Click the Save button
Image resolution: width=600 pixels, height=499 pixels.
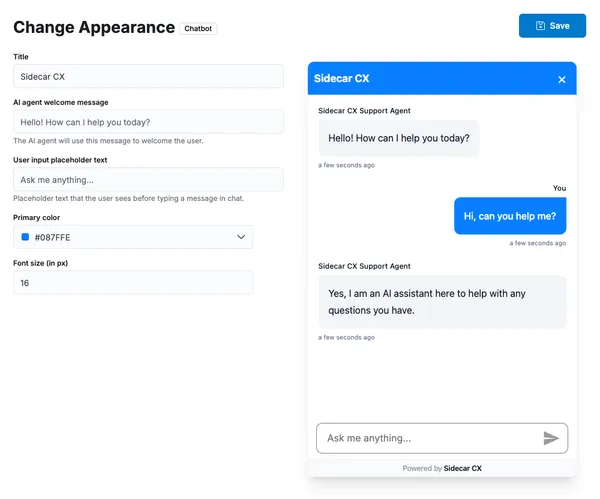pos(552,26)
